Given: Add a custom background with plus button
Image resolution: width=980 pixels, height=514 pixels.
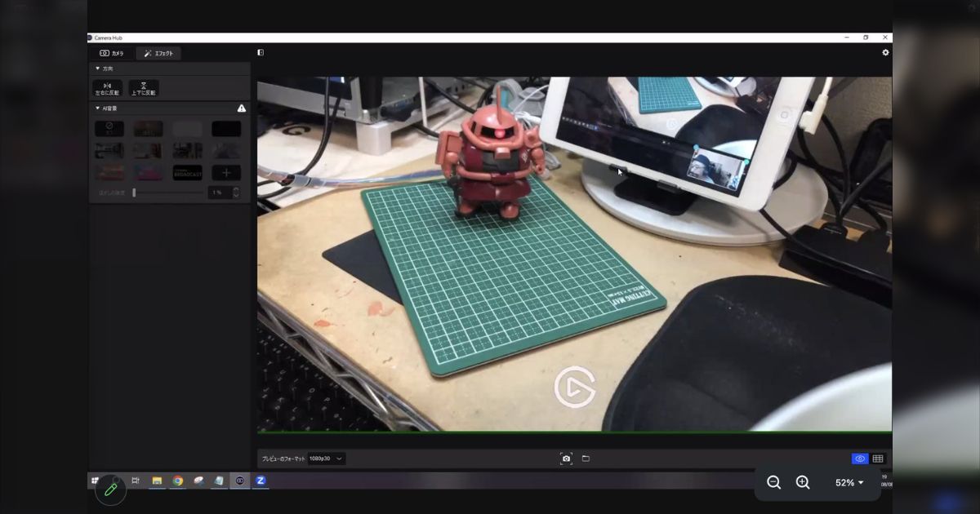Looking at the screenshot, I should (226, 173).
